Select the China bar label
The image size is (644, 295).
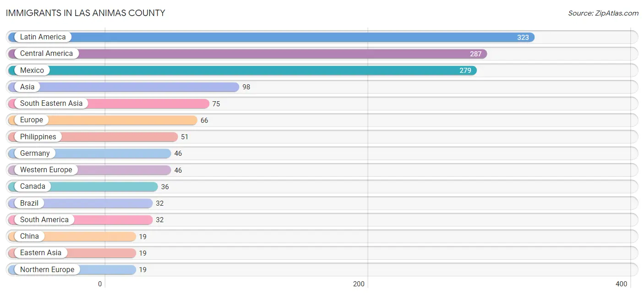click(x=29, y=236)
